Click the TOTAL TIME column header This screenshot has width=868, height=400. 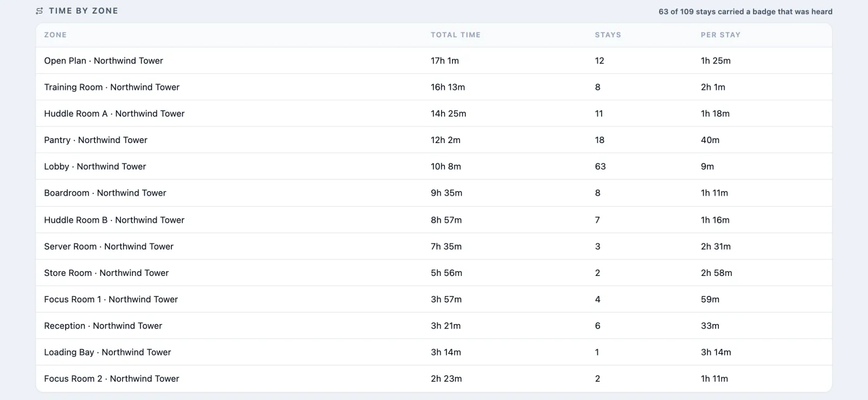tap(456, 35)
